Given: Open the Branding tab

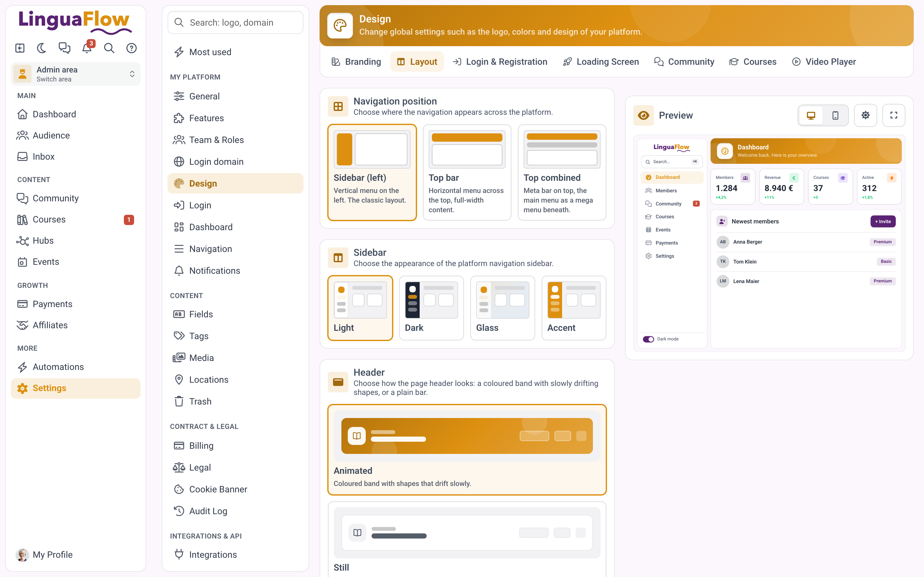Looking at the screenshot, I should 356,62.
